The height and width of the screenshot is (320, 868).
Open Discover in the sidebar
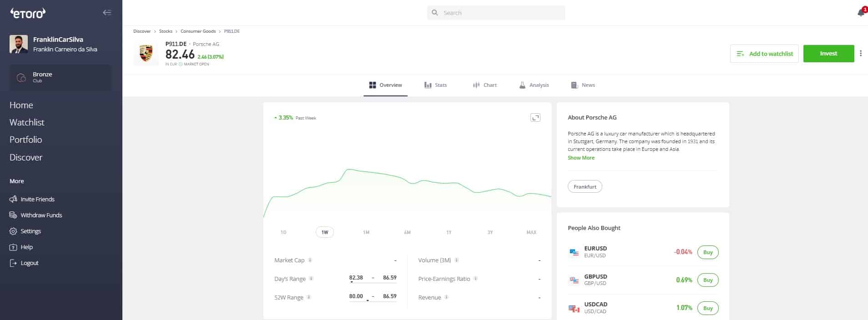pyautogui.click(x=26, y=157)
